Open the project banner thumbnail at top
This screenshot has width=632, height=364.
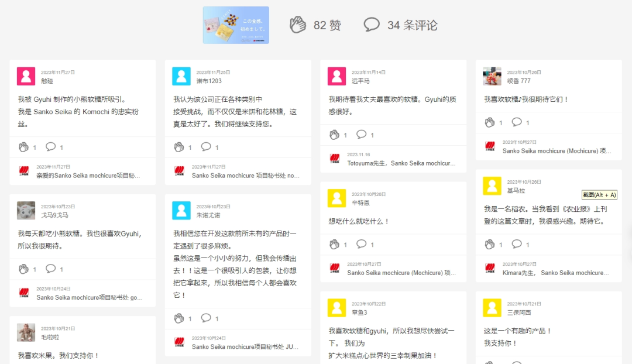click(236, 25)
